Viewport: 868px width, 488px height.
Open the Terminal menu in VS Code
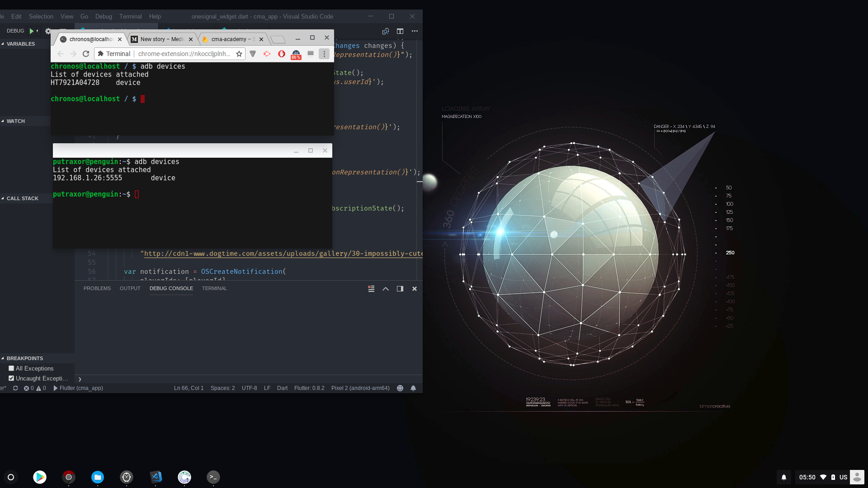(x=131, y=16)
